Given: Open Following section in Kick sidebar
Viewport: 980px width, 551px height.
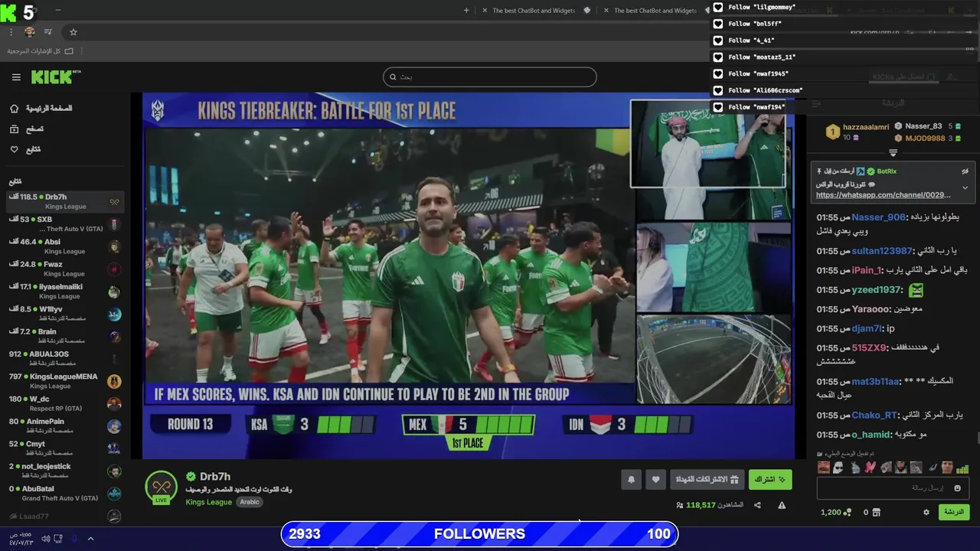Looking at the screenshot, I should coord(25,149).
